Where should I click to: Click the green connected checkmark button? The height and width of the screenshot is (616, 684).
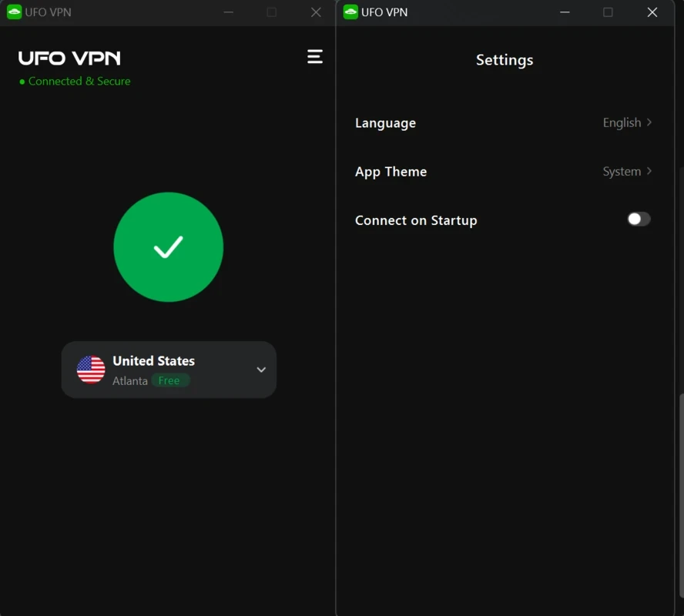[x=169, y=246]
